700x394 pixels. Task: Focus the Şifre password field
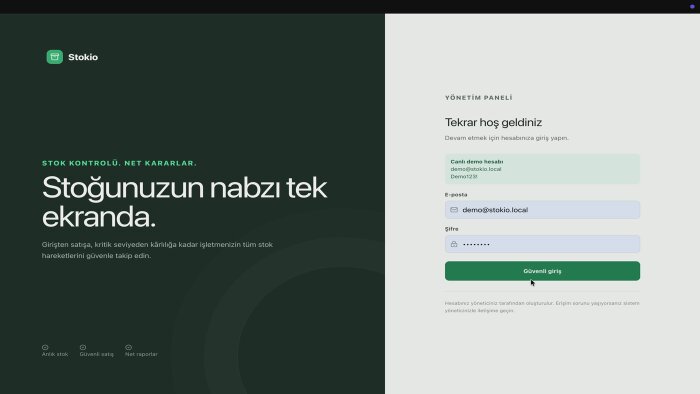pos(542,244)
